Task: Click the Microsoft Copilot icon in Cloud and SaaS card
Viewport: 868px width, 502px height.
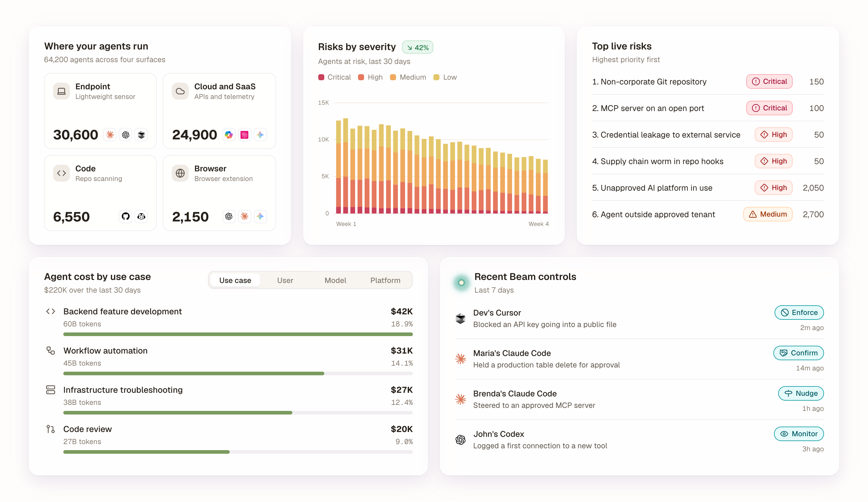Action: point(229,135)
